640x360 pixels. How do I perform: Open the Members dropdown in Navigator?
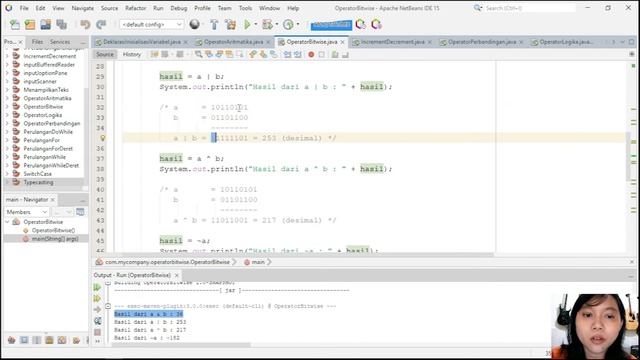click(x=27, y=212)
